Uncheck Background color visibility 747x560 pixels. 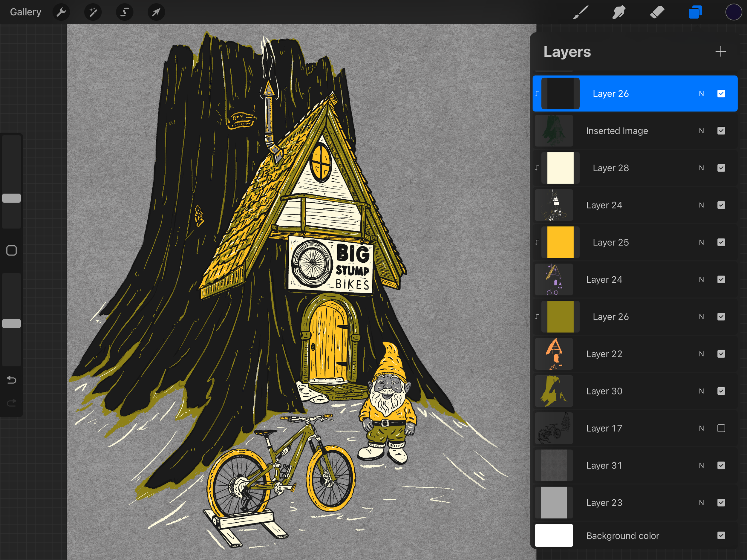(x=721, y=535)
